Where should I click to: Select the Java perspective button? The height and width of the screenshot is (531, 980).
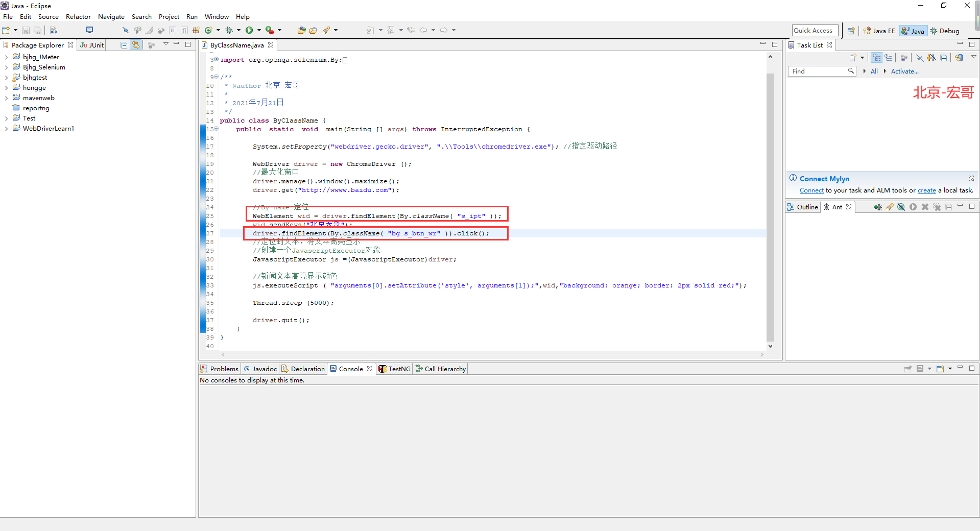pos(913,31)
